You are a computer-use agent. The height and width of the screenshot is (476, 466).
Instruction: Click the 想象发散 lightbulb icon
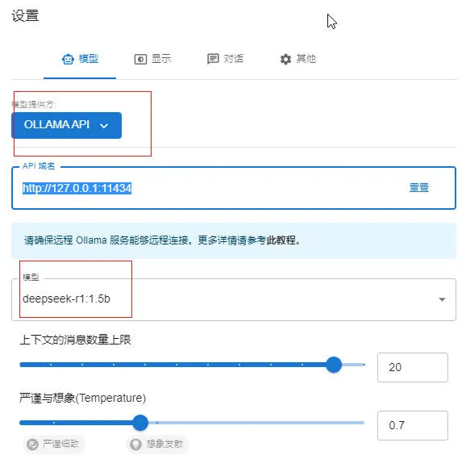(135, 445)
